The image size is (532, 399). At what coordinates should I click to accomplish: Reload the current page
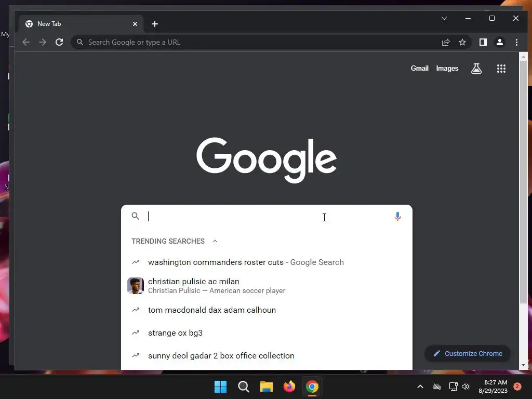(x=59, y=42)
